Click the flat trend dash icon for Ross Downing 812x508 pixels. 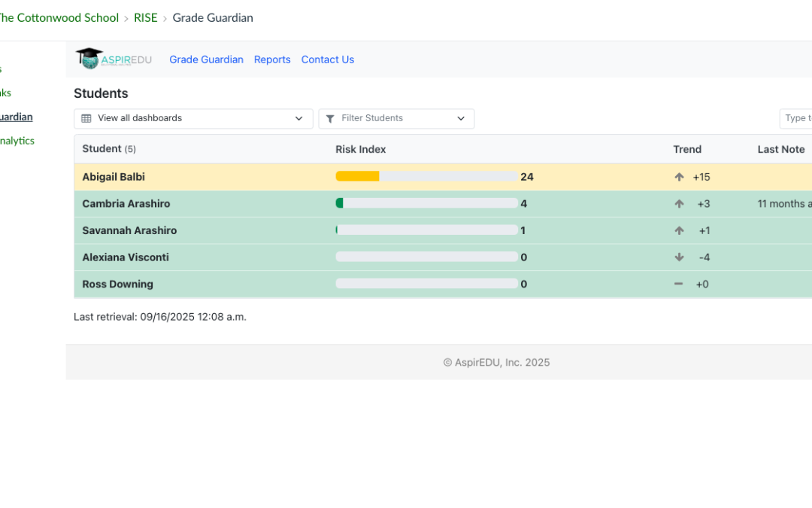click(679, 284)
